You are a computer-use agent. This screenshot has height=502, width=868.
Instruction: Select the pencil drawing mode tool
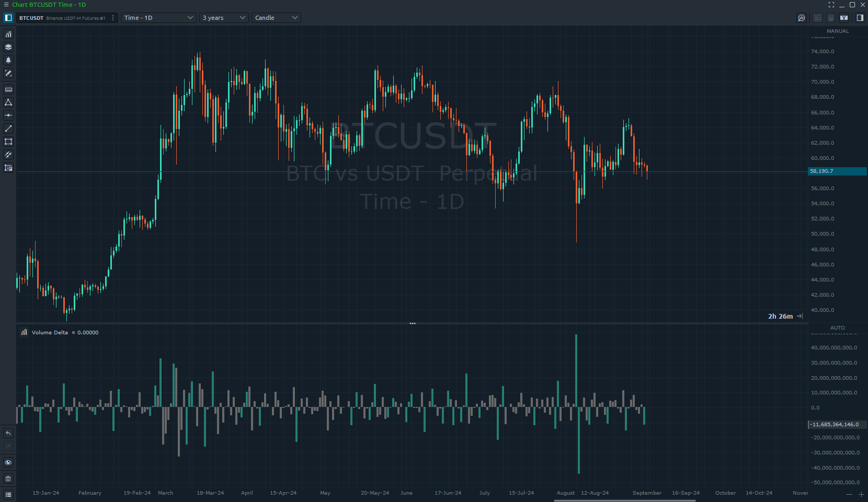click(x=8, y=74)
